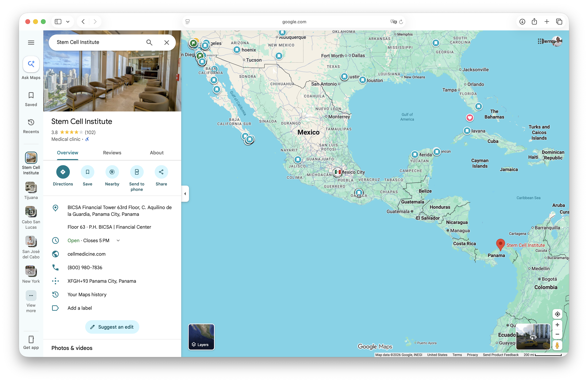588x382 pixels.
Task: Click Add a label
Action: [80, 308]
